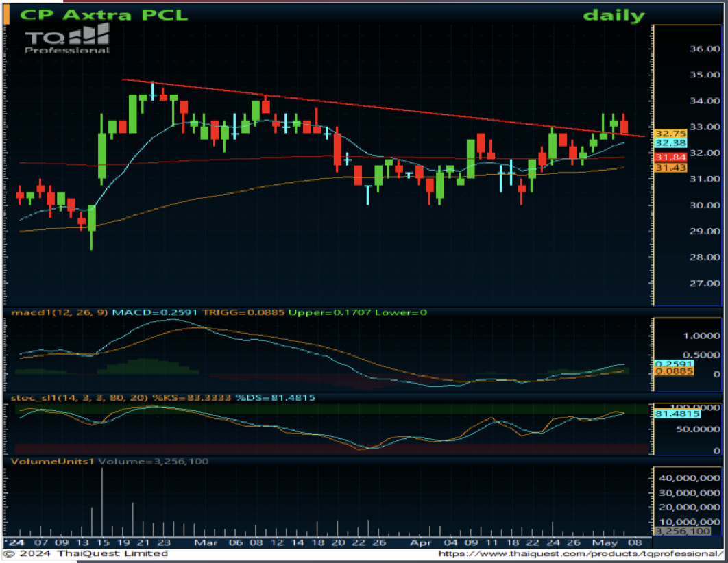Click the 35.00 price axis label
The image size is (728, 563).
coord(704,75)
